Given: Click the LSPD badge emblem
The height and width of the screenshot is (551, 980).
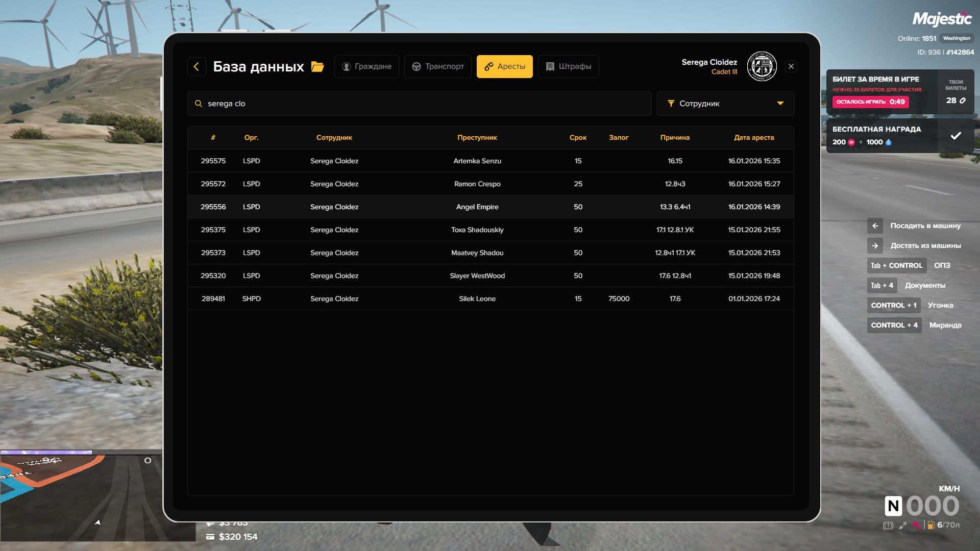Looking at the screenshot, I should click(x=762, y=66).
